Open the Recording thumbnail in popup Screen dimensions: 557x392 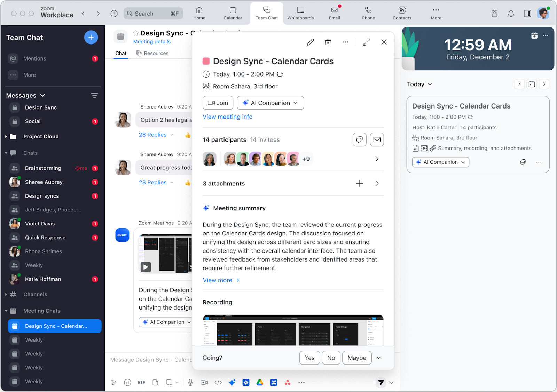[x=293, y=330]
